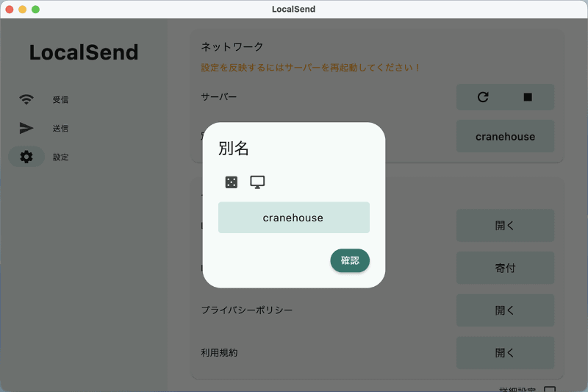Image resolution: width=588 pixels, height=392 pixels.
Task: Generate a random alias with the dice icon
Action: (231, 182)
